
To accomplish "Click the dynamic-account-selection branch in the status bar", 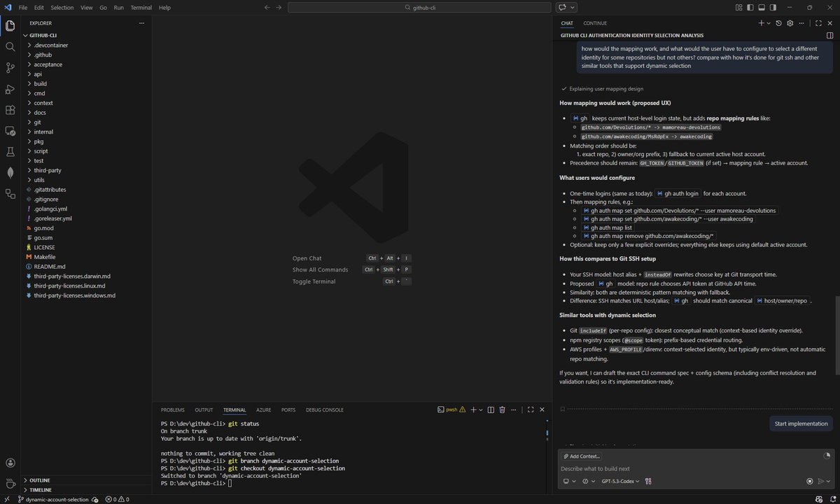I will tap(53, 499).
